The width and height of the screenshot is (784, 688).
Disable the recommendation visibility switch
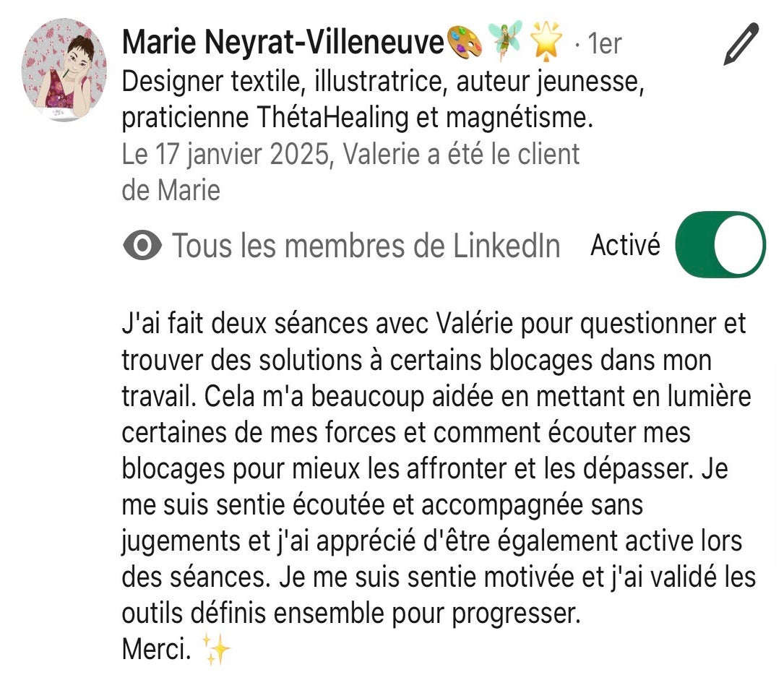[x=720, y=244]
